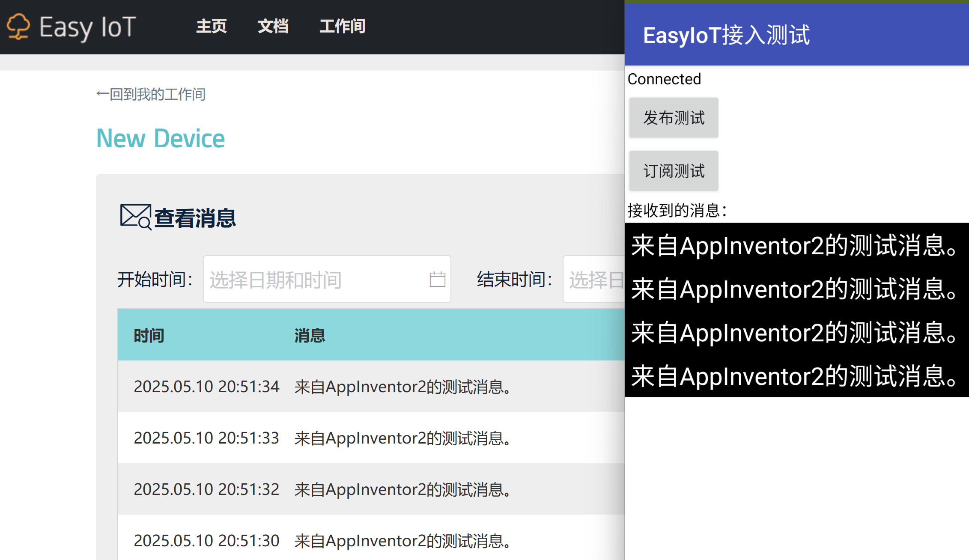Click the Easy IoT cloud logo icon

[18, 27]
